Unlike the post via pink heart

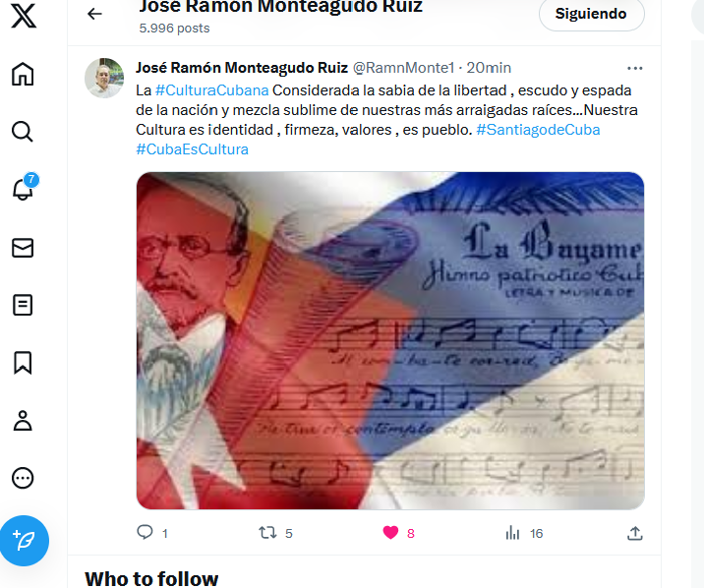pos(390,533)
